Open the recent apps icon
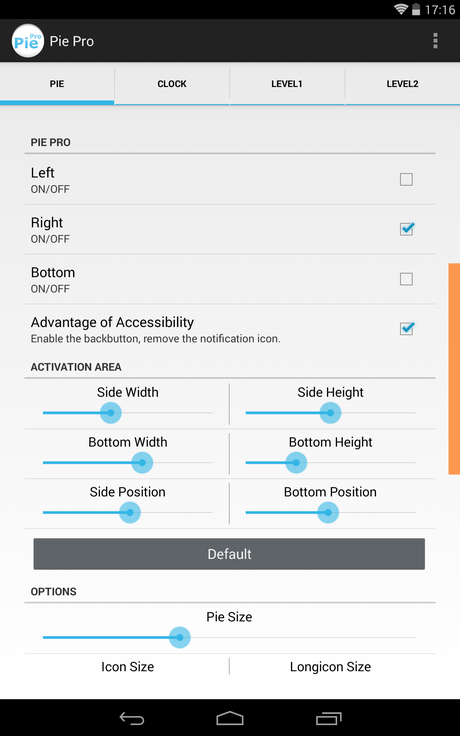Screen dimensions: 460x736 [x=329, y=718]
